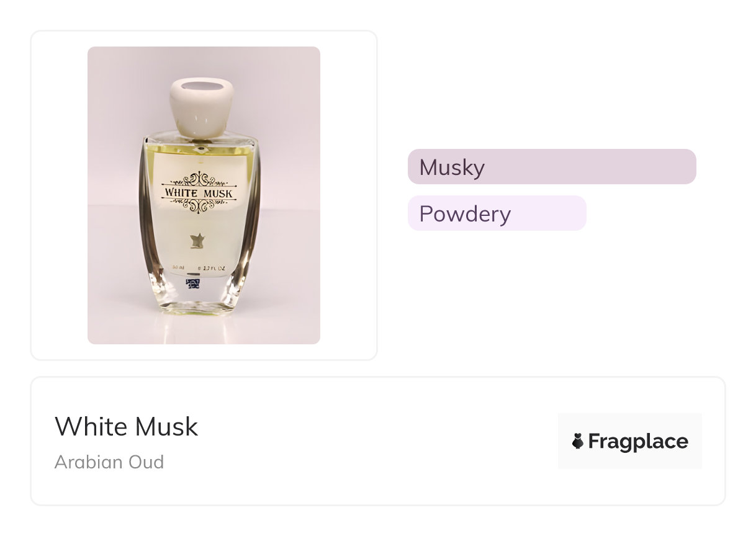Click the thick glass base of bottle
The image size is (756, 536).
(x=199, y=298)
